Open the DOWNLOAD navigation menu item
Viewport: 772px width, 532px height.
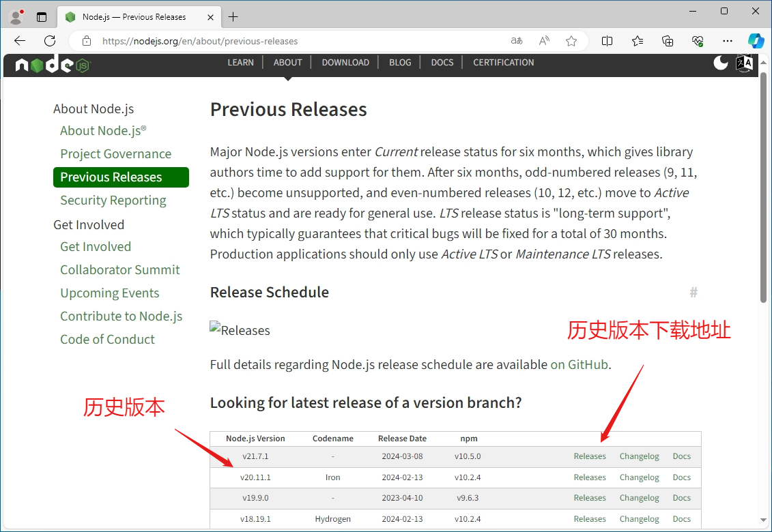coord(345,62)
